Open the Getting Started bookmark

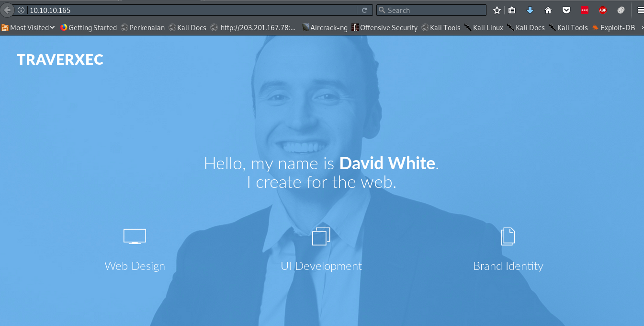pos(89,28)
